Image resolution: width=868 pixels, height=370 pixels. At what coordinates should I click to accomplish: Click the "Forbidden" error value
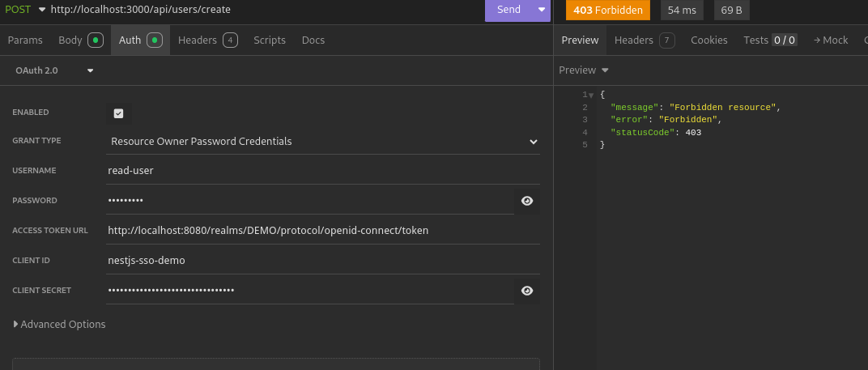[x=688, y=120]
